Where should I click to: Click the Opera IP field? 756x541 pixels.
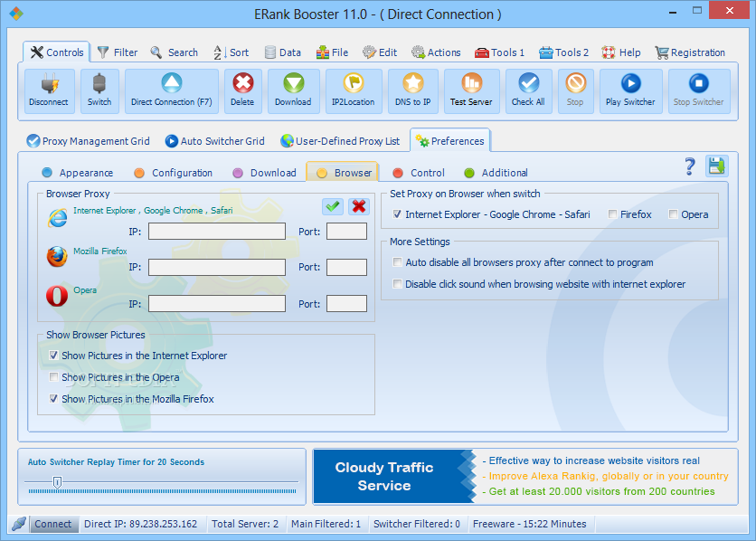coord(217,304)
